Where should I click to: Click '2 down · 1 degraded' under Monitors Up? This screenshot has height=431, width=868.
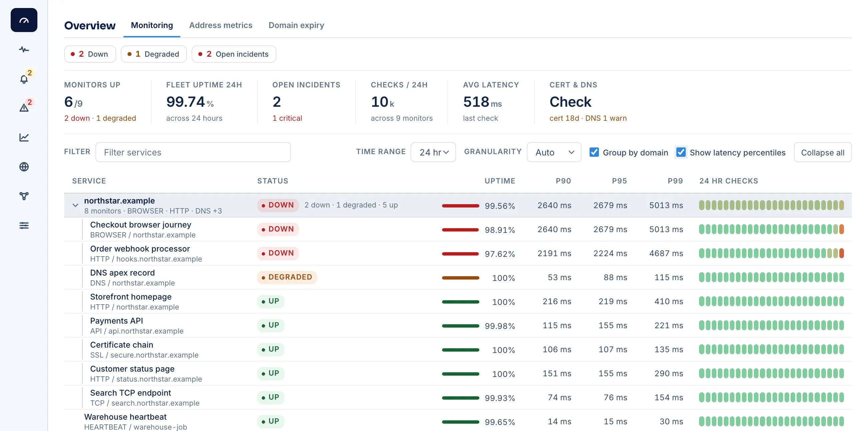tap(100, 118)
